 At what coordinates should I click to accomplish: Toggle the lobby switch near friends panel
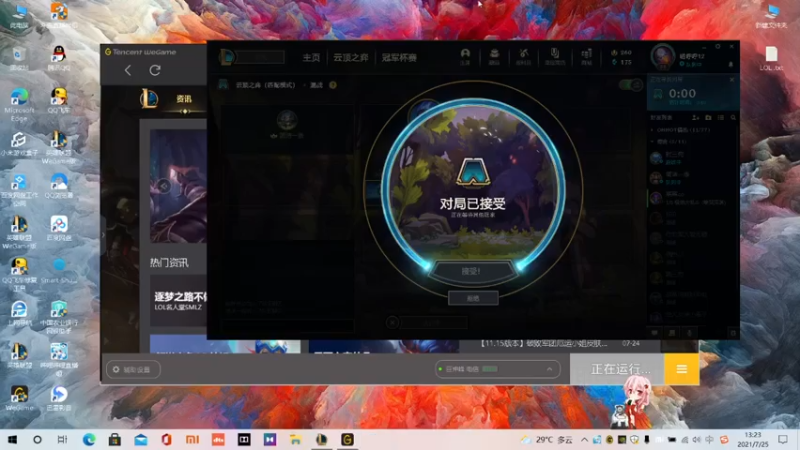[631, 85]
